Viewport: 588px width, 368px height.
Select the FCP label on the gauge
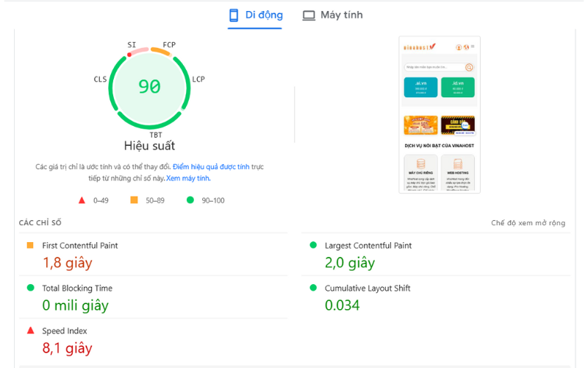pyautogui.click(x=169, y=45)
